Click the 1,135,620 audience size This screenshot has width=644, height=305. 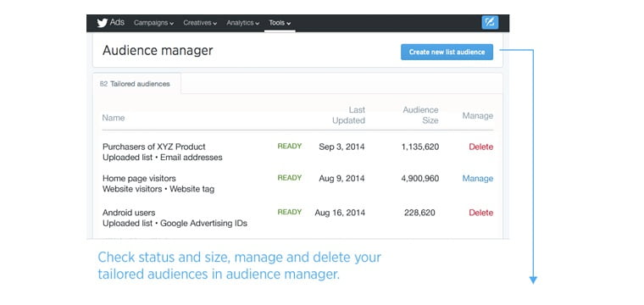coord(420,147)
